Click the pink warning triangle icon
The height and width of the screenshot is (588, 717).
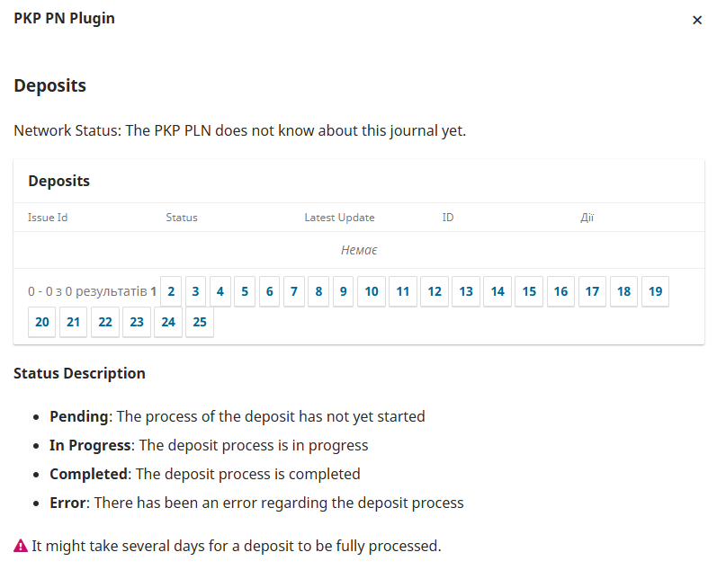[x=21, y=546]
